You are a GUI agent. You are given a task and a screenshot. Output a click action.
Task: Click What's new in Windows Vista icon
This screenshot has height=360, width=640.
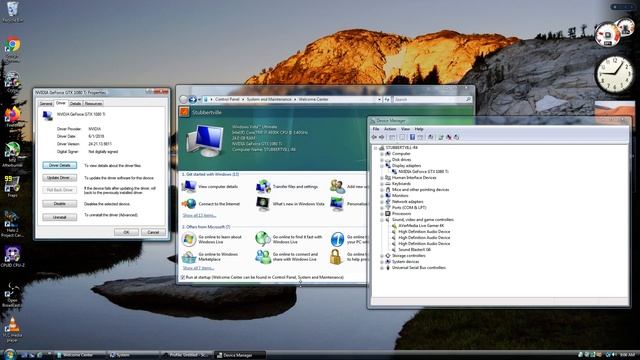[263, 203]
